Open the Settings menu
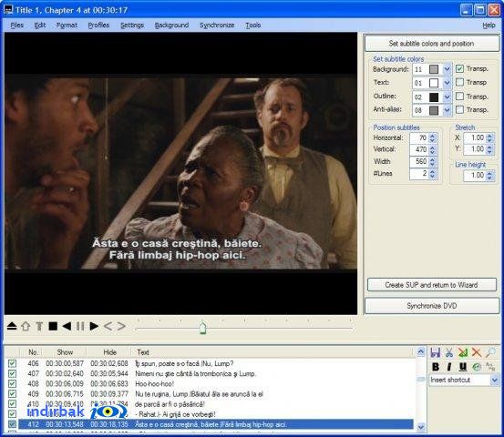Image resolution: width=504 pixels, height=437 pixels. pyautogui.click(x=132, y=25)
